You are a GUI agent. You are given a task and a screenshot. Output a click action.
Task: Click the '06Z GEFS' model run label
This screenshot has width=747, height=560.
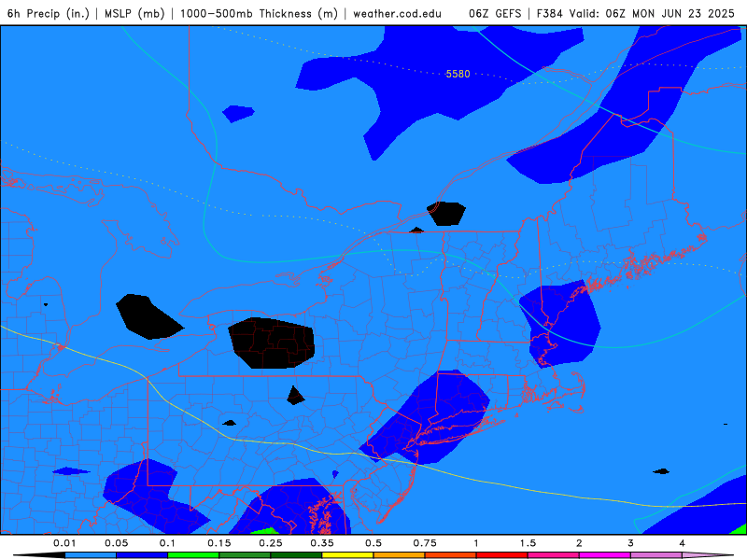coord(495,13)
